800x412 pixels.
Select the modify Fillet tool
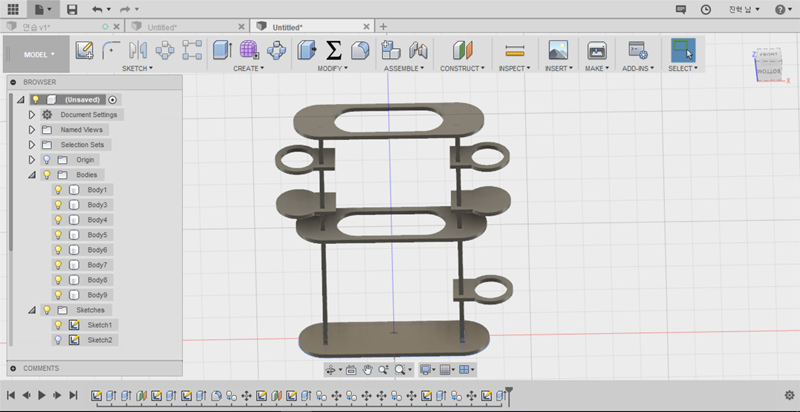(360, 50)
